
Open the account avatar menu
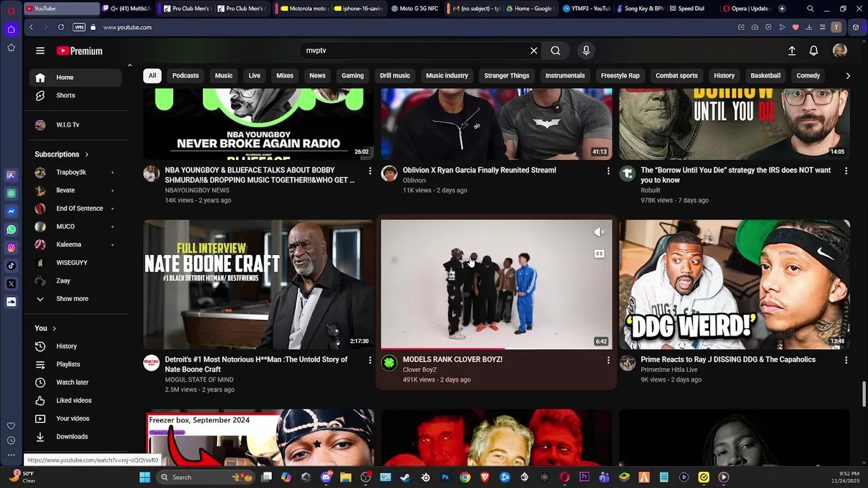tap(840, 51)
